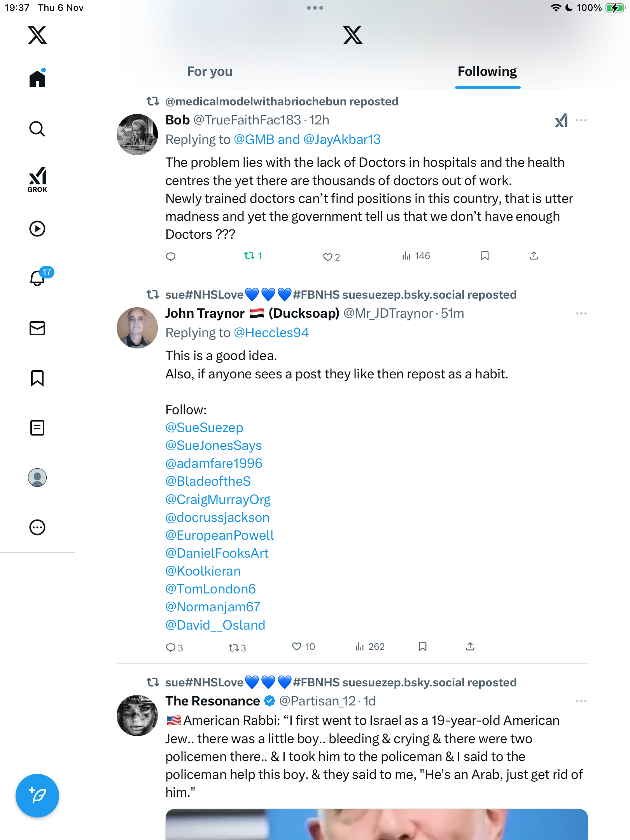Bookmark John Traynor's post

tap(423, 647)
